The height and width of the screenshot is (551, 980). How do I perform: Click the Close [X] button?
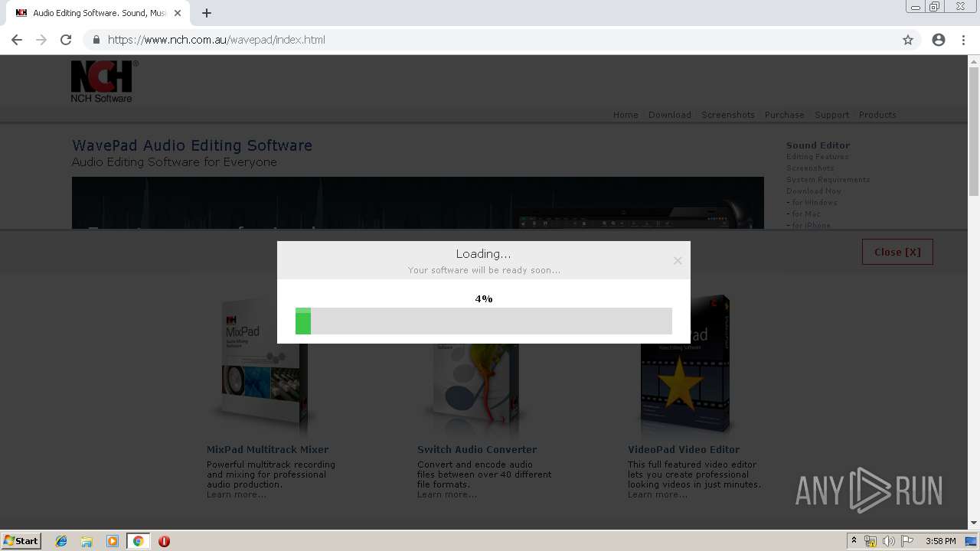pyautogui.click(x=897, y=252)
